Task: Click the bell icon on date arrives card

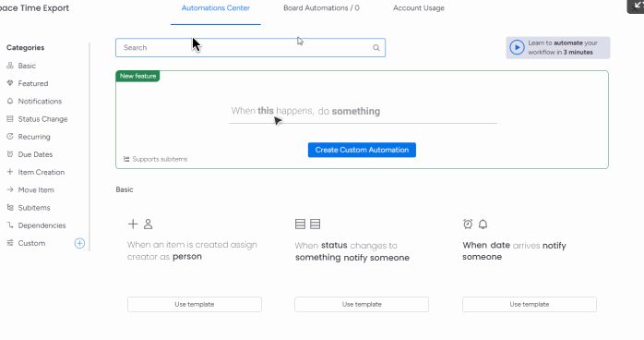Action: click(x=483, y=225)
